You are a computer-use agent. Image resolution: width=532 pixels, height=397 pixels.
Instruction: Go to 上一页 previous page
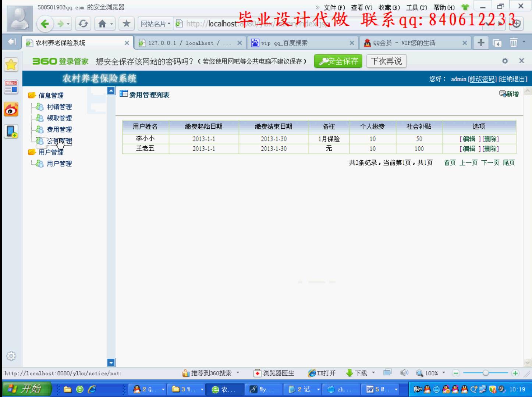[x=468, y=162]
